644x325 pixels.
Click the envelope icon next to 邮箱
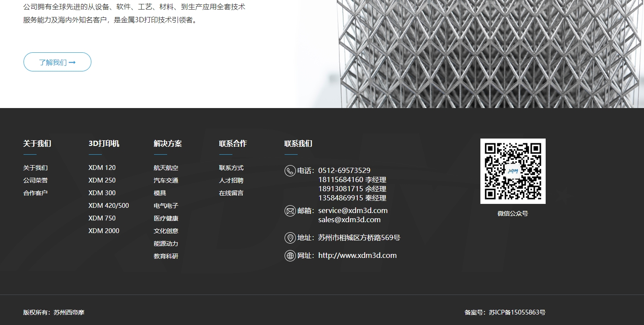(290, 211)
